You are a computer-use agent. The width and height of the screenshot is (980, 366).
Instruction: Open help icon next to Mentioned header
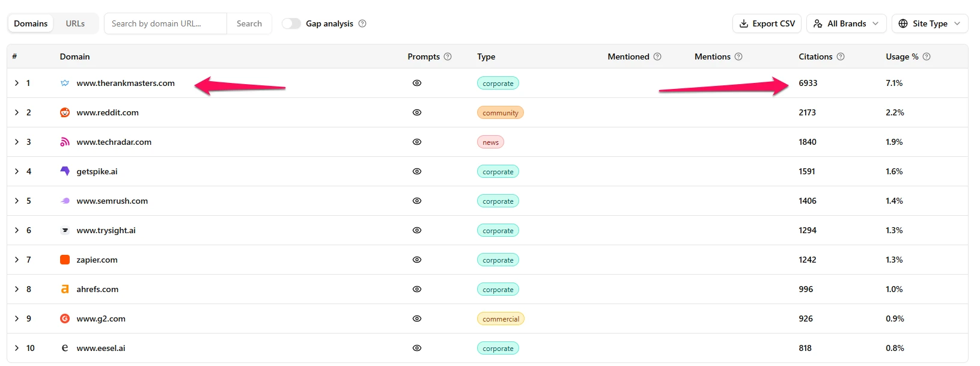[657, 56]
